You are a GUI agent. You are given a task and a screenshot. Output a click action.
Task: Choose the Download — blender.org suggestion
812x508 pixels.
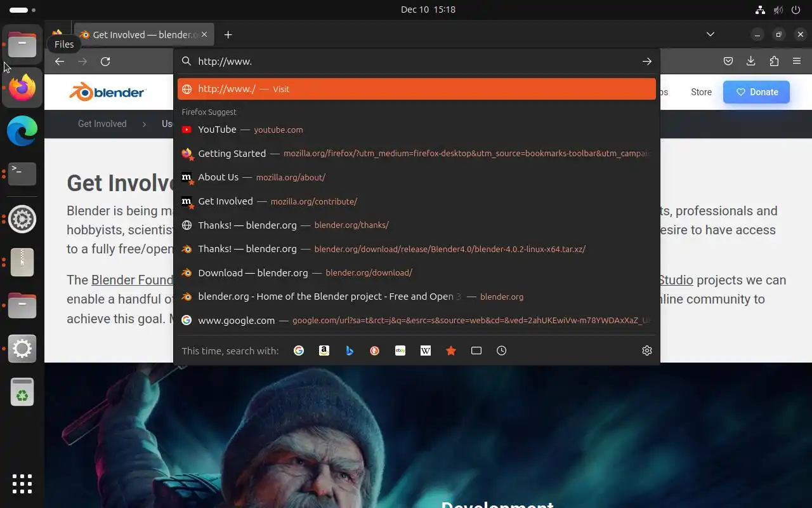pos(417,273)
